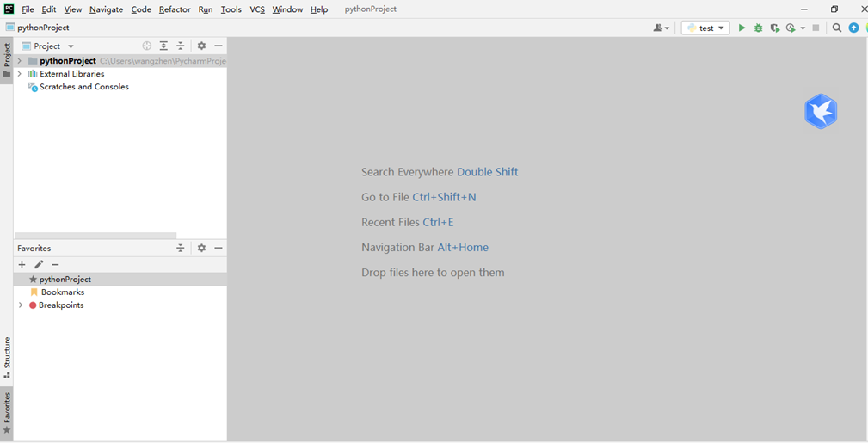The image size is (868, 443).
Task: Click the Profile run clock icon
Action: click(x=791, y=28)
